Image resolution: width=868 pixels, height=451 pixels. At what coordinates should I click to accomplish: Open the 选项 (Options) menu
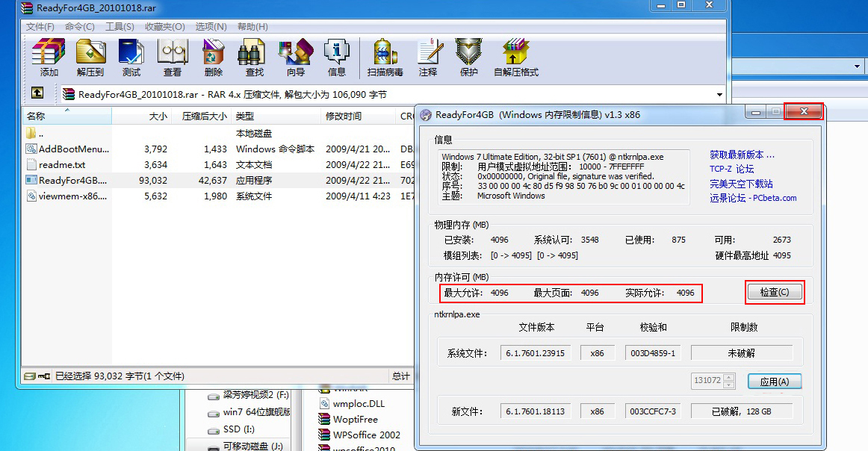[211, 27]
